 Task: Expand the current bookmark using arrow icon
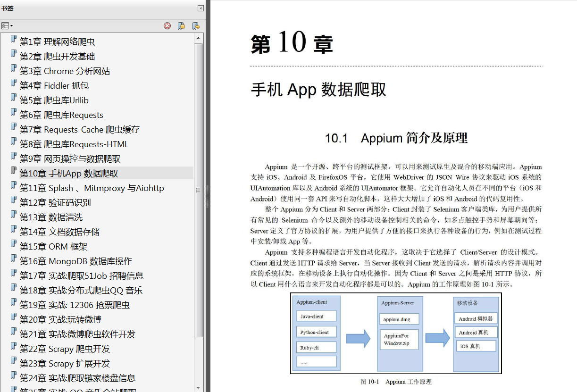tap(196, 26)
